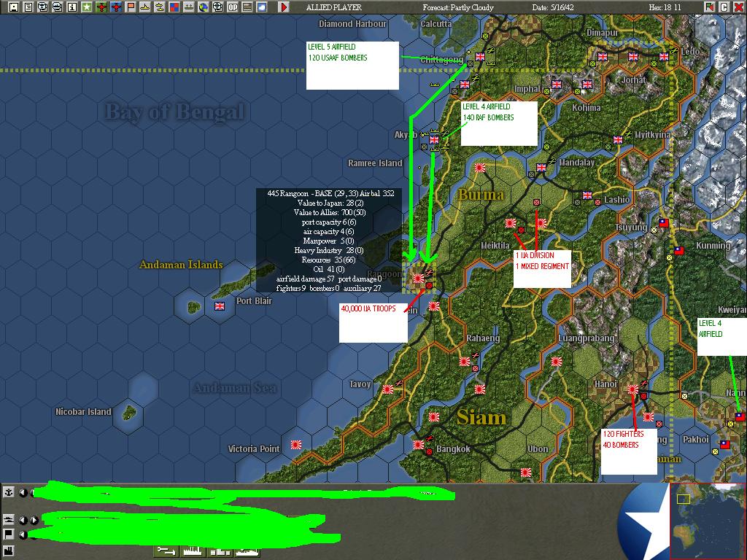The height and width of the screenshot is (560, 747).
Task: Click the white star on green icon
Action: tap(87, 7)
